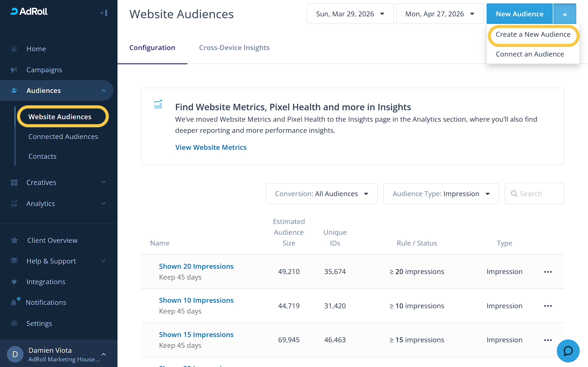Click the AdRoll logo

[x=29, y=12]
